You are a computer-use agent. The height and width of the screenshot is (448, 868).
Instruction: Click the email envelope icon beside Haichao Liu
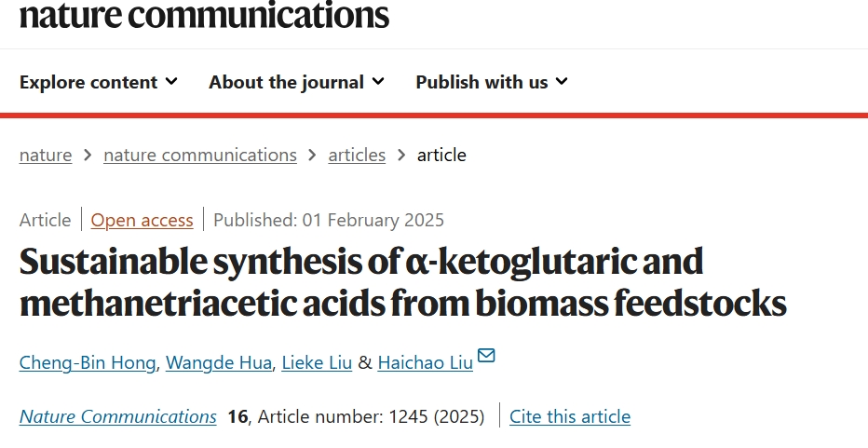coord(486,355)
